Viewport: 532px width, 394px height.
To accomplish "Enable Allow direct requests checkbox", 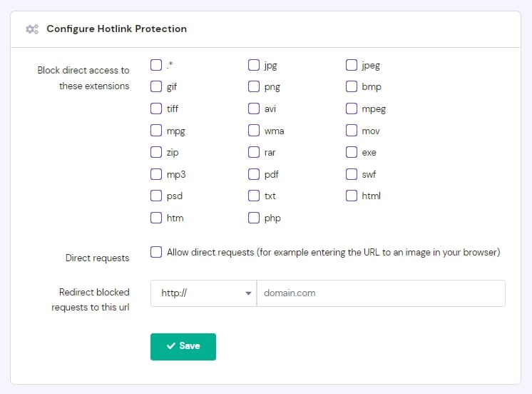I will (156, 252).
